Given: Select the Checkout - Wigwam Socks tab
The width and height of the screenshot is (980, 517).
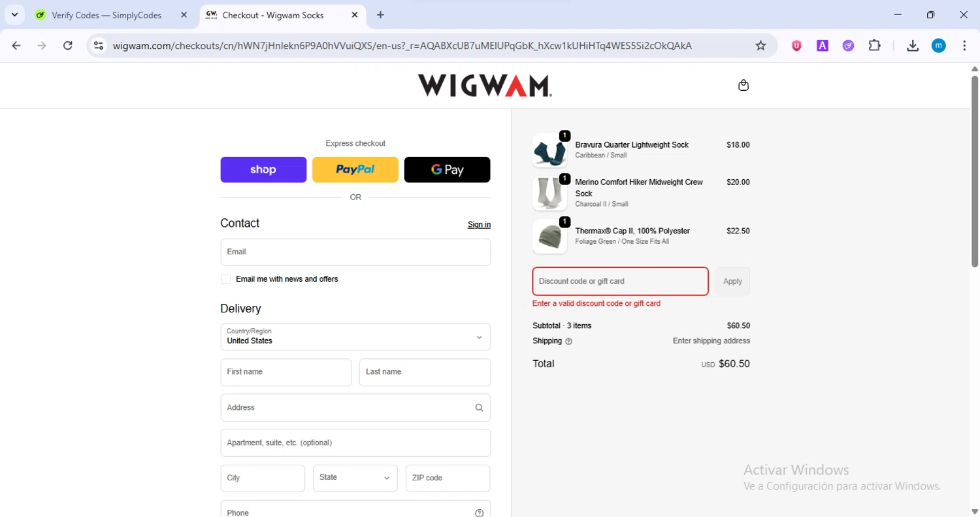Looking at the screenshot, I should click(282, 15).
